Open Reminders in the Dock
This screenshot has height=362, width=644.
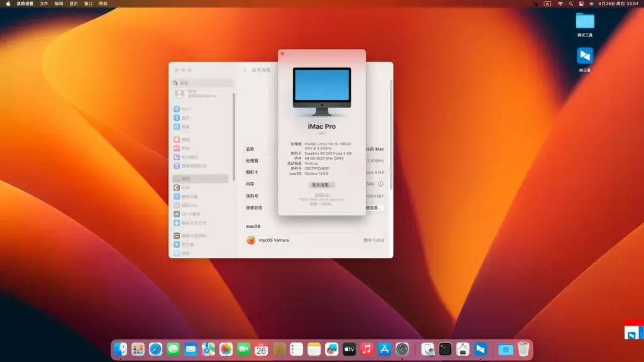(x=297, y=349)
